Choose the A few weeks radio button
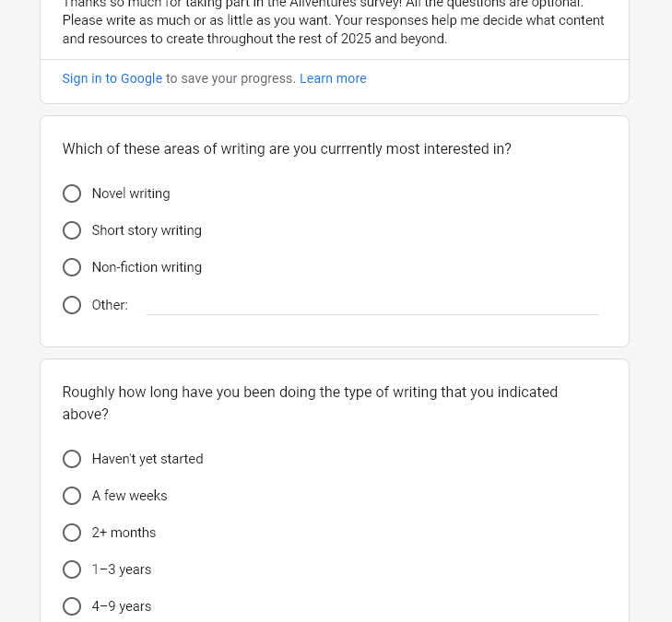 tap(72, 496)
